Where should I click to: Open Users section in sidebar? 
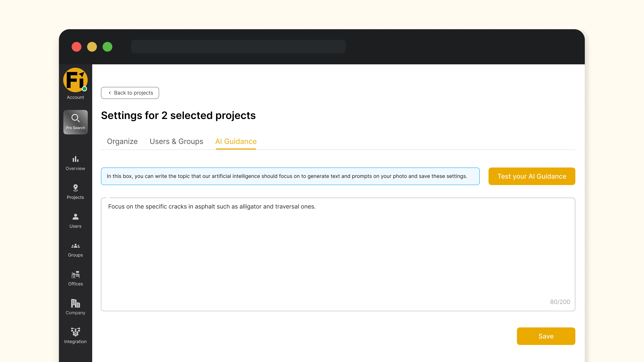click(x=75, y=221)
